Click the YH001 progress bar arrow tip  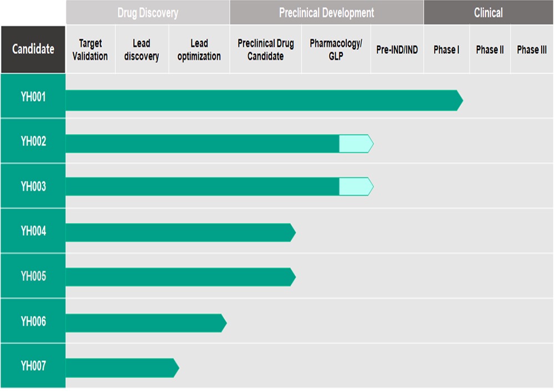point(459,100)
